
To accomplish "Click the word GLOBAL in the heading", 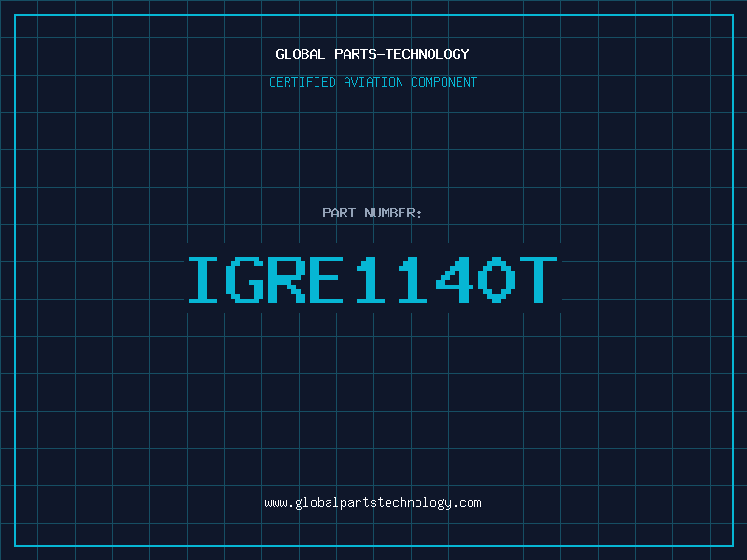I will (x=300, y=54).
